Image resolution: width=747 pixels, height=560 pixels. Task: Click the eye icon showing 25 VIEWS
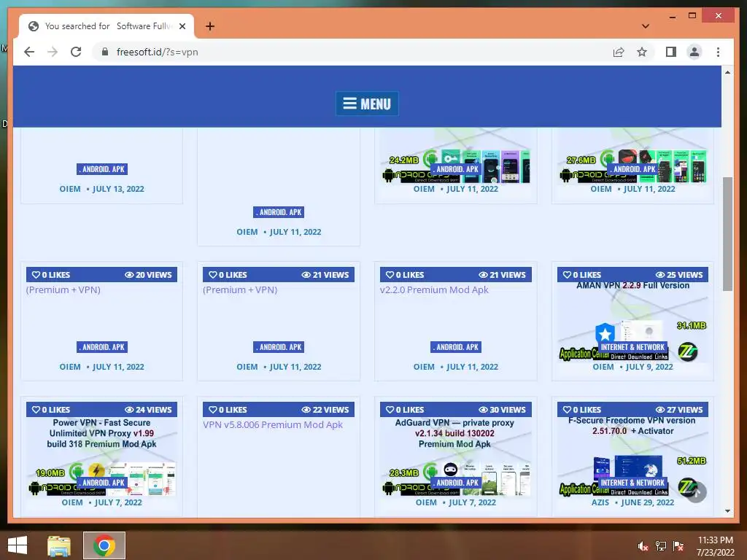click(x=660, y=275)
